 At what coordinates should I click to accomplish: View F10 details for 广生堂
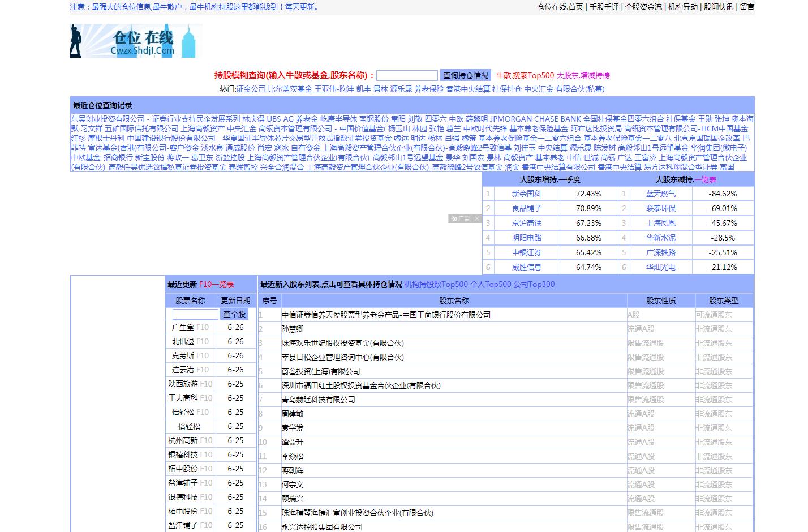(201, 328)
